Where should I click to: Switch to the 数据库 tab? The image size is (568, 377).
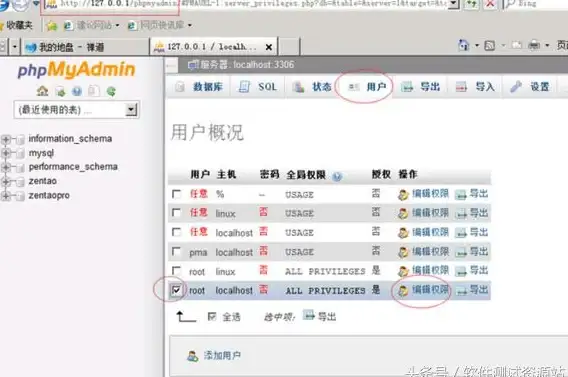[199, 87]
